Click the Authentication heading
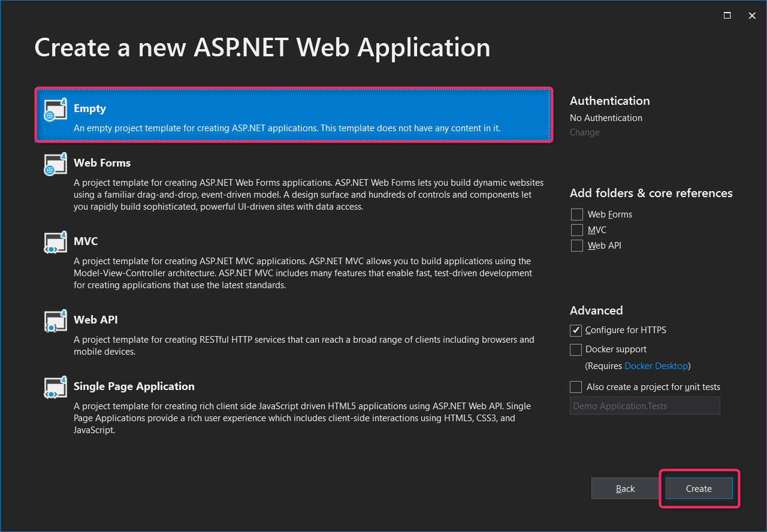The width and height of the screenshot is (767, 532). pos(610,101)
